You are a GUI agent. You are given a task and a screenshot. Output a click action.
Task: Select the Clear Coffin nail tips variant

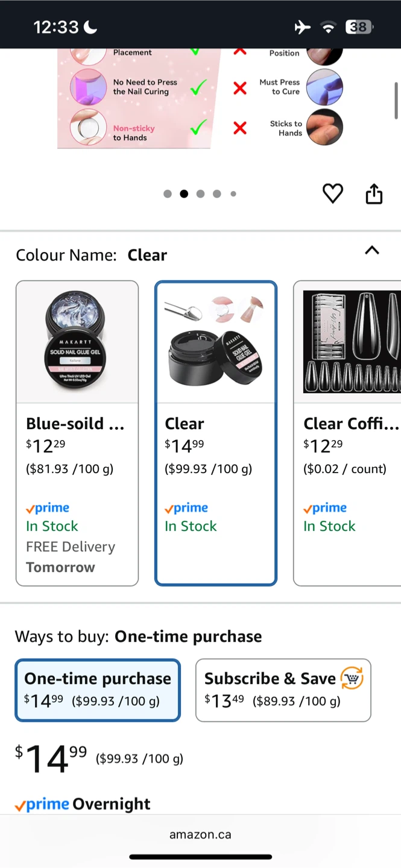[347, 433]
